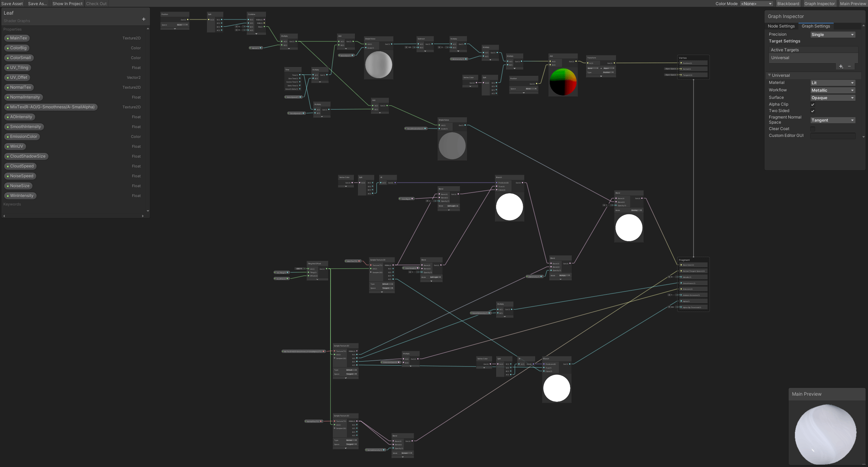Click the Ambient Occlusion port on the Fragment block

click(x=681, y=295)
